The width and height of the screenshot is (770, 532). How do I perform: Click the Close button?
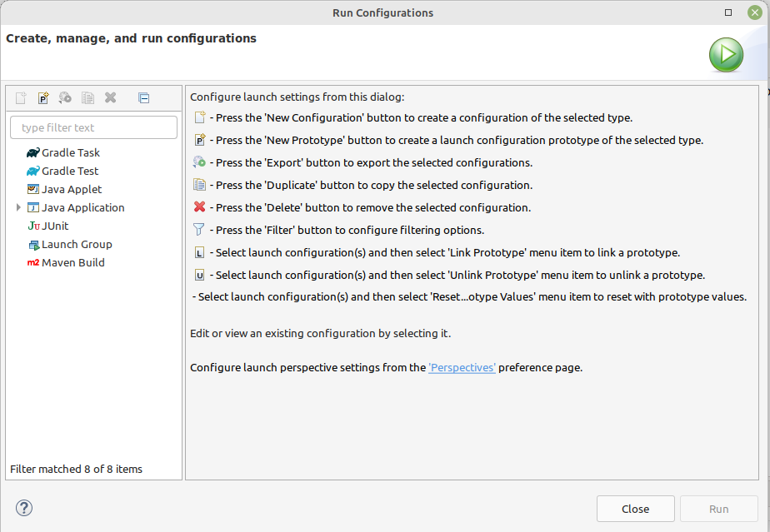636,509
